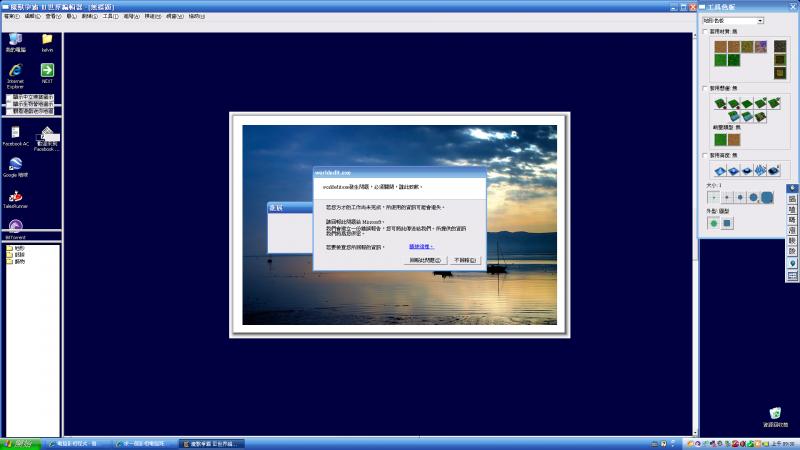Viewport: 800px width, 450px height.
Task: Open the Tools (工具) menu
Action: coord(110,16)
